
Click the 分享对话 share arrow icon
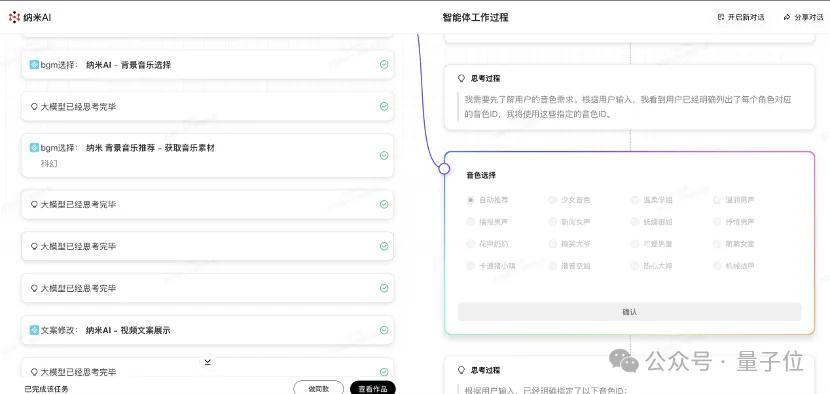(787, 17)
